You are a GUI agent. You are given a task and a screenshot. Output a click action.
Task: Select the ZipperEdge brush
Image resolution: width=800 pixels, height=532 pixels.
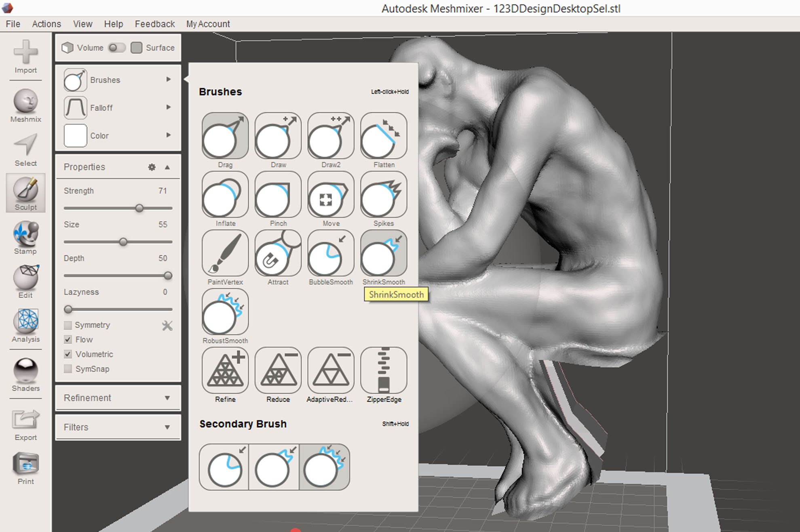tap(384, 370)
